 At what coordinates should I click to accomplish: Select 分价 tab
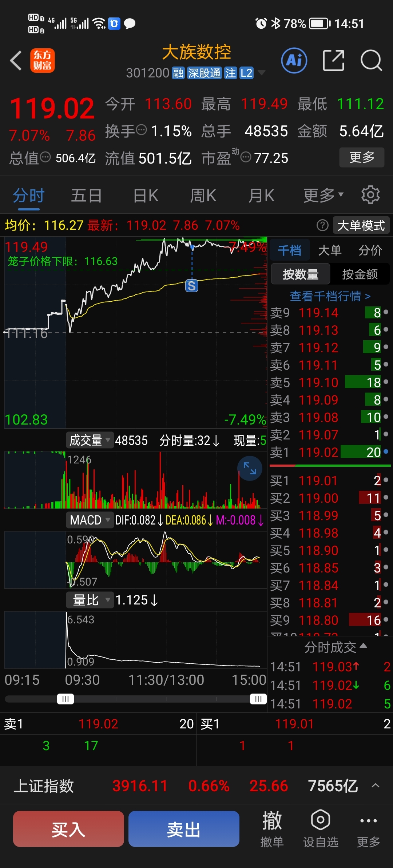370,250
